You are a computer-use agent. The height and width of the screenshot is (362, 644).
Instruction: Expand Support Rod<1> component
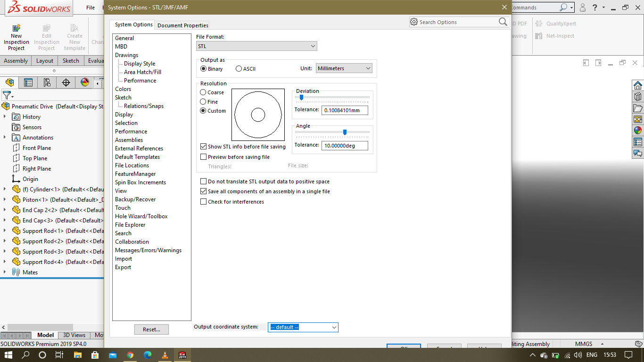click(5, 230)
